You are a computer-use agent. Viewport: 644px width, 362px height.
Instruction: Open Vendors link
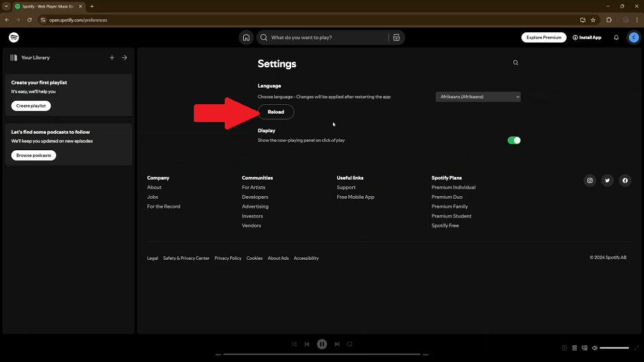(x=251, y=226)
